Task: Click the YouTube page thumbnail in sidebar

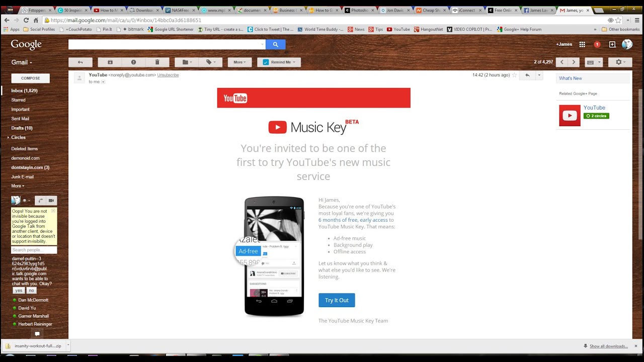Action: click(570, 116)
